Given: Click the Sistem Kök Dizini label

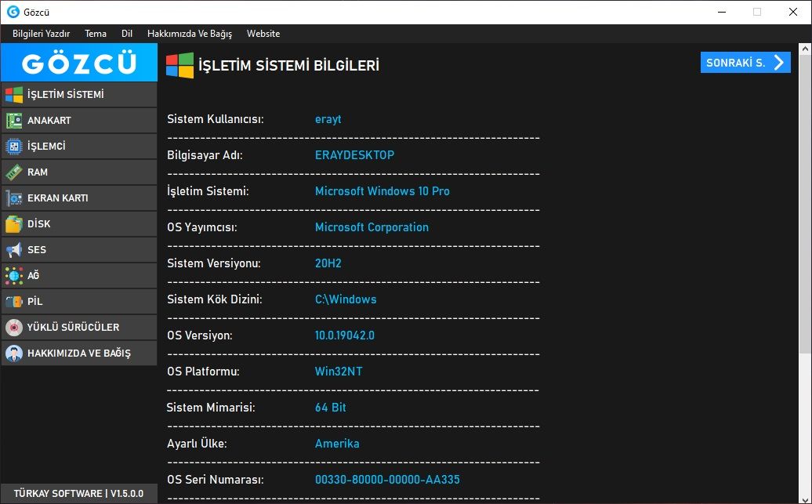Looking at the screenshot, I should pos(215,299).
